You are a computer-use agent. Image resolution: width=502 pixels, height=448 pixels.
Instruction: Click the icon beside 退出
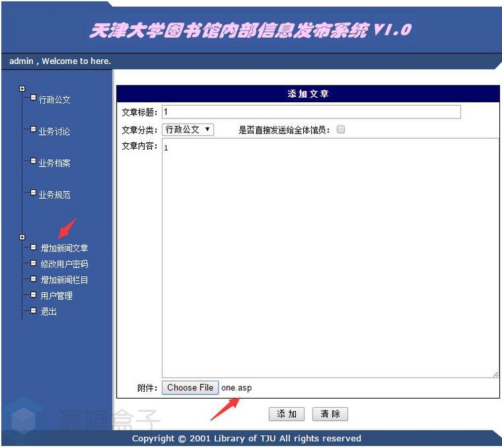click(x=33, y=310)
